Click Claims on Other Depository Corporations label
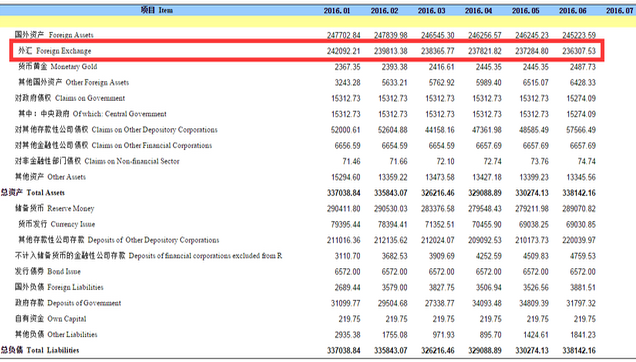This screenshot has width=636, height=362. pyautogui.click(x=116, y=129)
